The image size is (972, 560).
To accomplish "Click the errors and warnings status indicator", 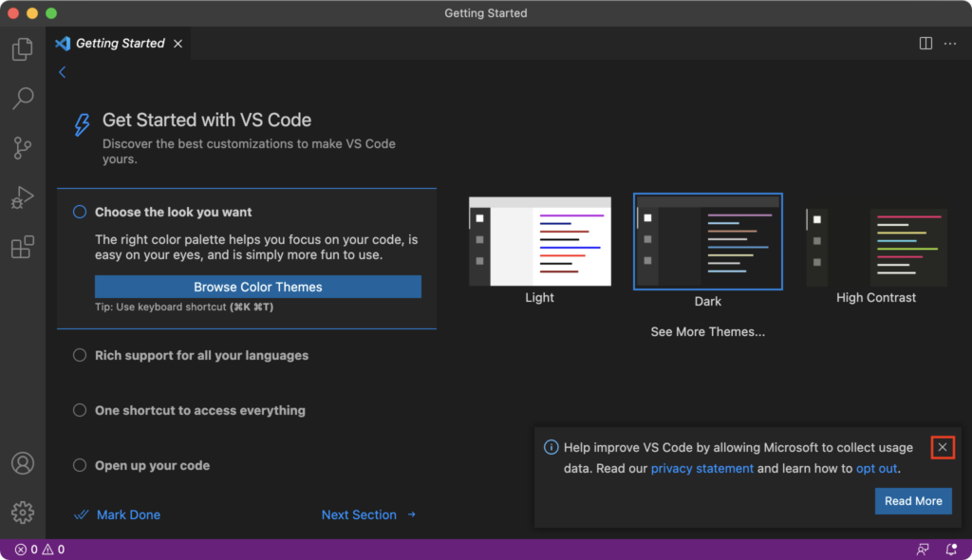I will point(40,550).
